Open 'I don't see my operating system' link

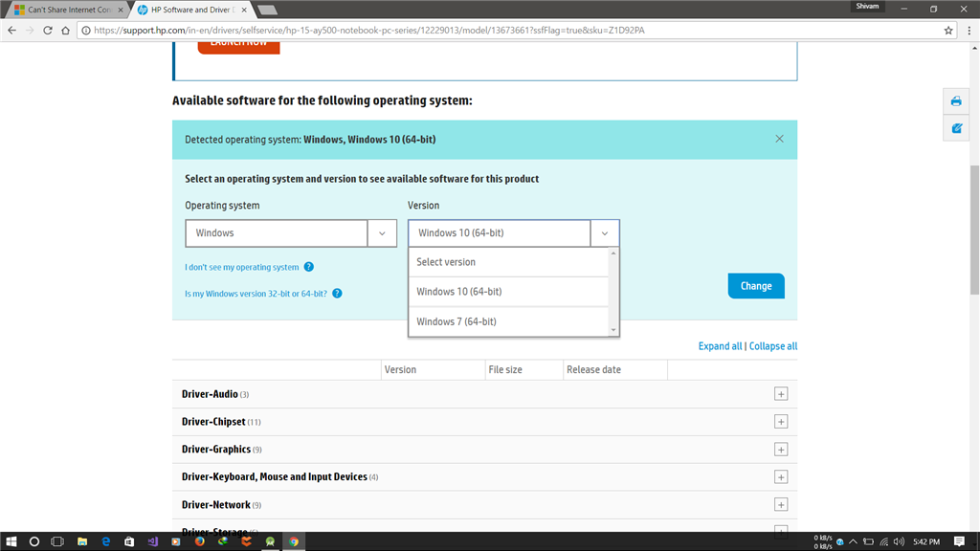241,267
